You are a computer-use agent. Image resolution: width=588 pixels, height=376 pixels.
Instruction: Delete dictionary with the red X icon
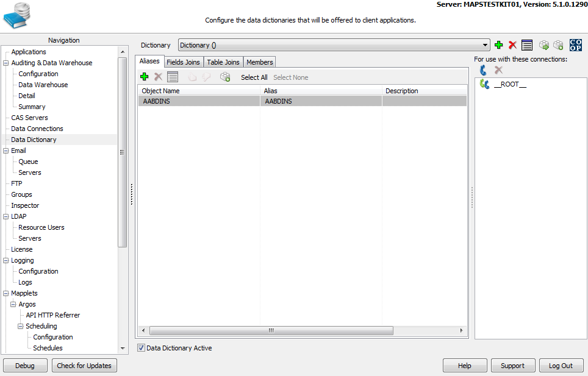[x=512, y=45]
